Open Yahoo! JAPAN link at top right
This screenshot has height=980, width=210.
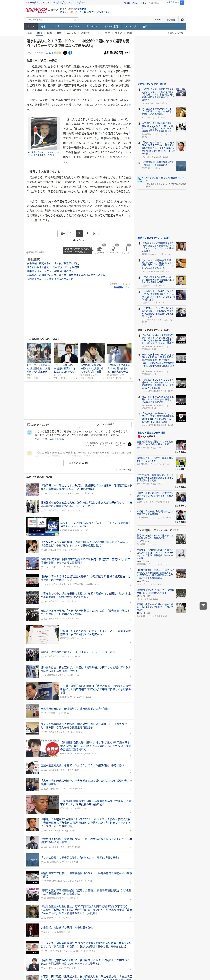click(131, 3)
